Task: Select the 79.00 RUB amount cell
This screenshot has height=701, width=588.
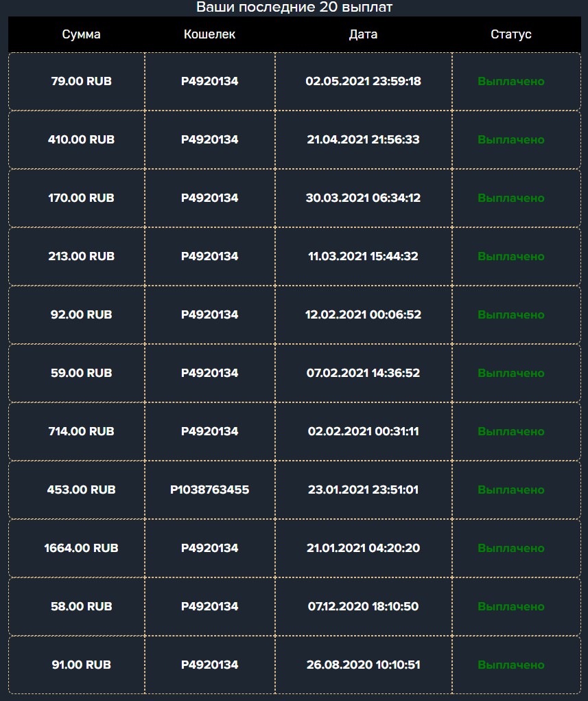Action: [x=77, y=82]
